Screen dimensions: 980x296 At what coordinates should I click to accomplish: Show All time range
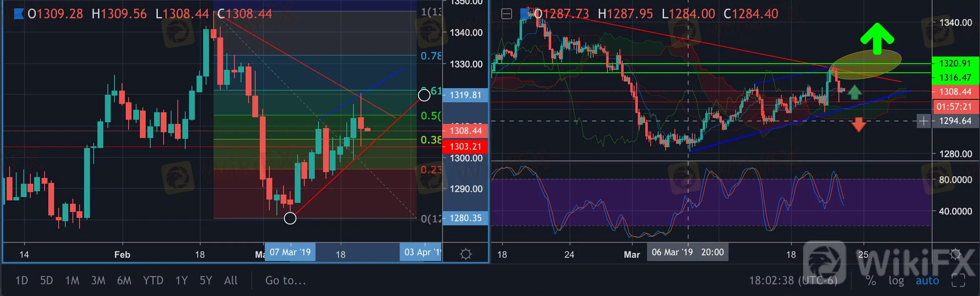click(x=231, y=281)
